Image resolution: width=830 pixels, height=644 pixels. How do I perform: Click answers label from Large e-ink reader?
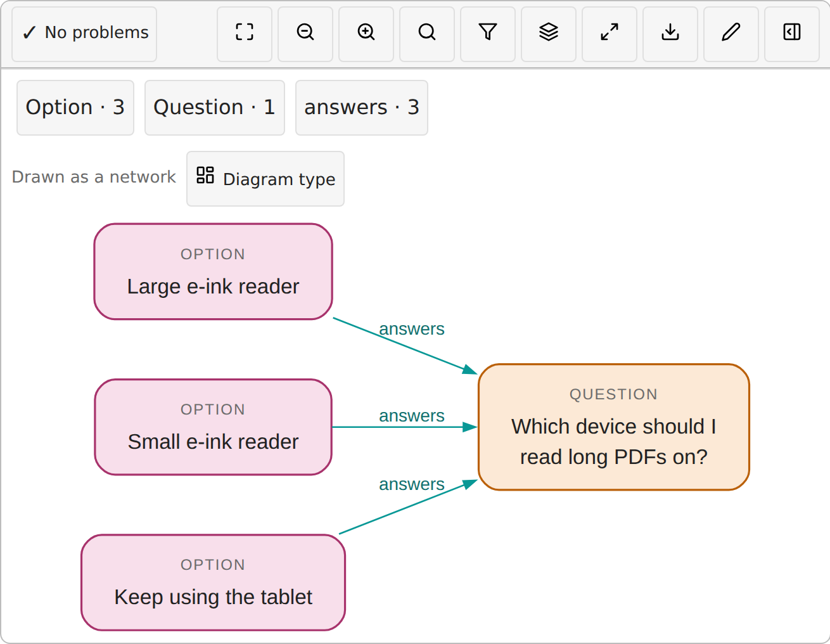412,329
